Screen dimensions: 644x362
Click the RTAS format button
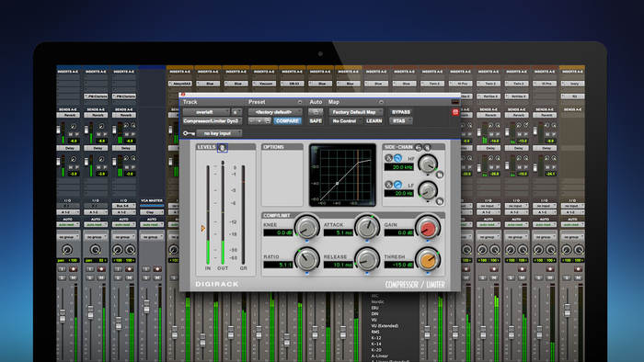pyautogui.click(x=400, y=121)
